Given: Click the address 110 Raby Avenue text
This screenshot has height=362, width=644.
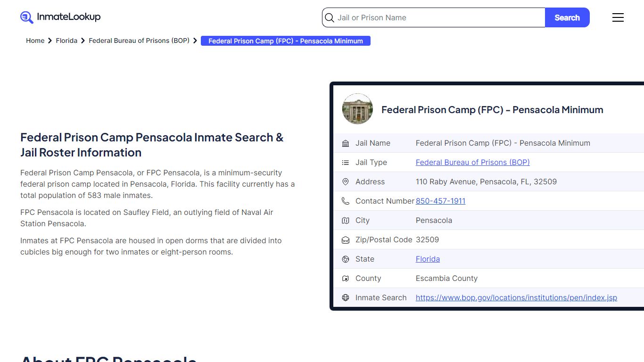Looking at the screenshot, I should point(486,182).
